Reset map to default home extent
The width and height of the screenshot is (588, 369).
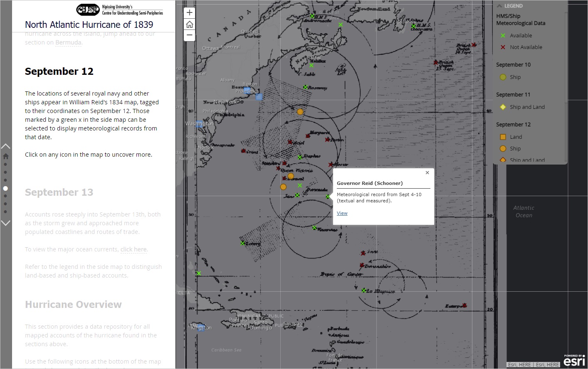190,24
